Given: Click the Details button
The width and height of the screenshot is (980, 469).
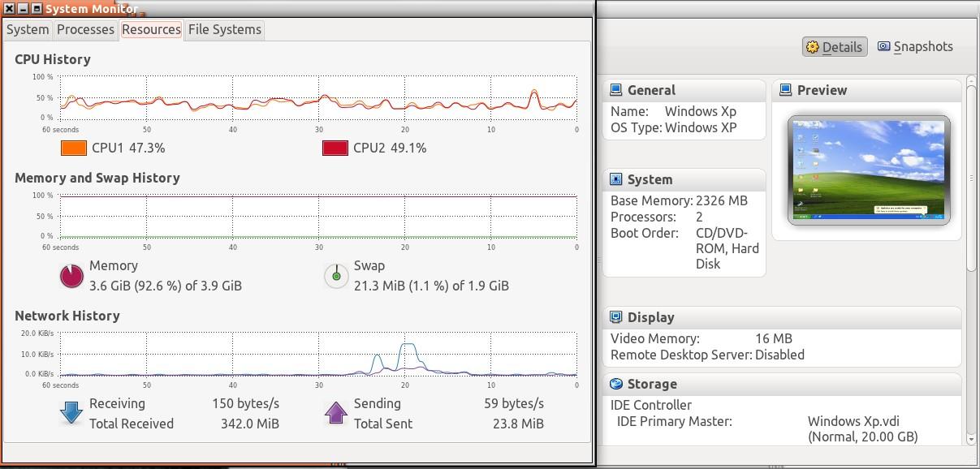Looking at the screenshot, I should (835, 46).
